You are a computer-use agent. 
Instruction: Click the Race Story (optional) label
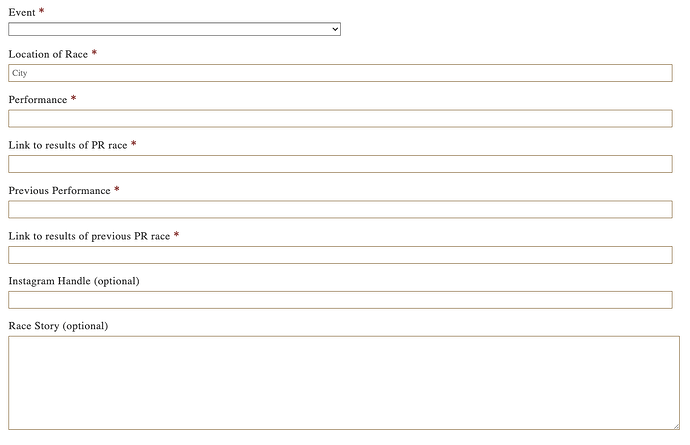click(58, 326)
